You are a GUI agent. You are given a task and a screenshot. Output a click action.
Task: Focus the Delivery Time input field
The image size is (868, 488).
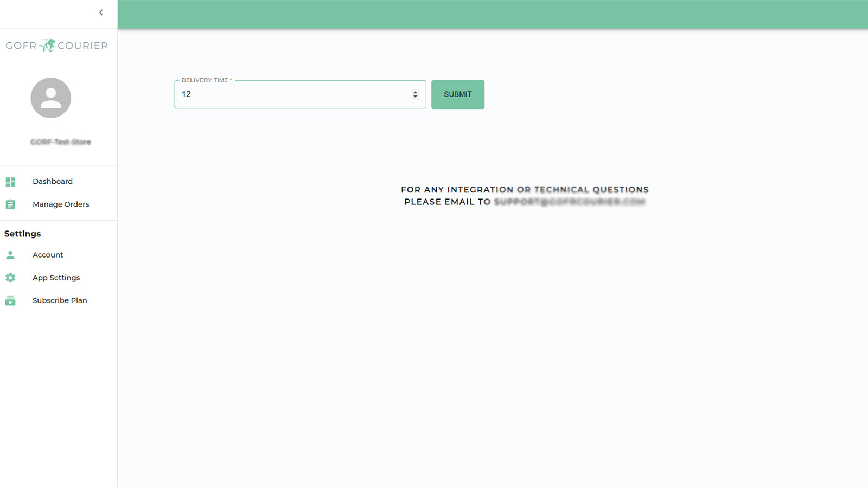coord(300,94)
